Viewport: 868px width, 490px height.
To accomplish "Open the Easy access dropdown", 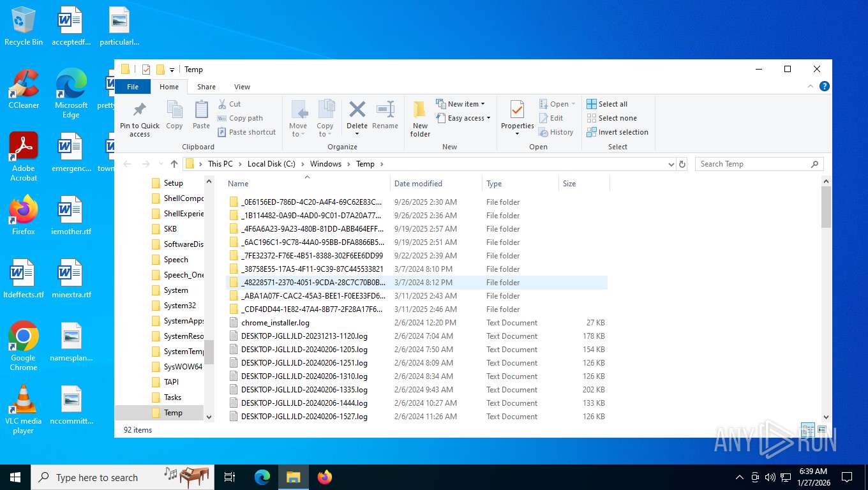I will [463, 118].
